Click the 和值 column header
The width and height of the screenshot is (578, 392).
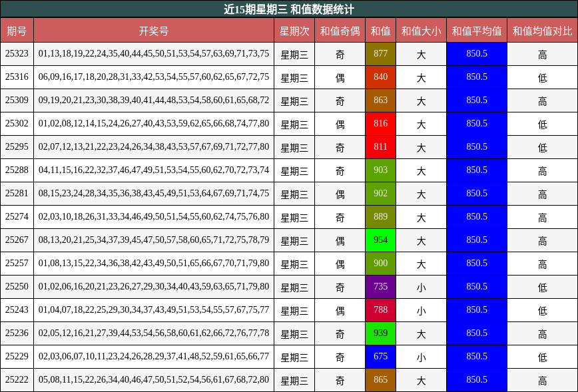(x=382, y=30)
